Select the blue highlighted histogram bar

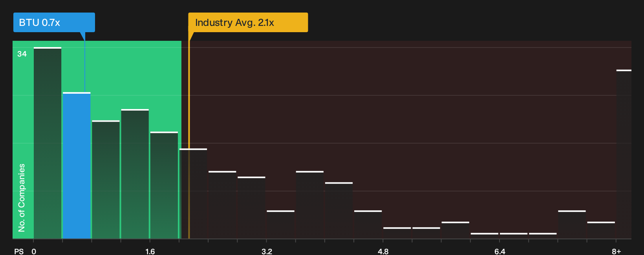click(x=77, y=166)
